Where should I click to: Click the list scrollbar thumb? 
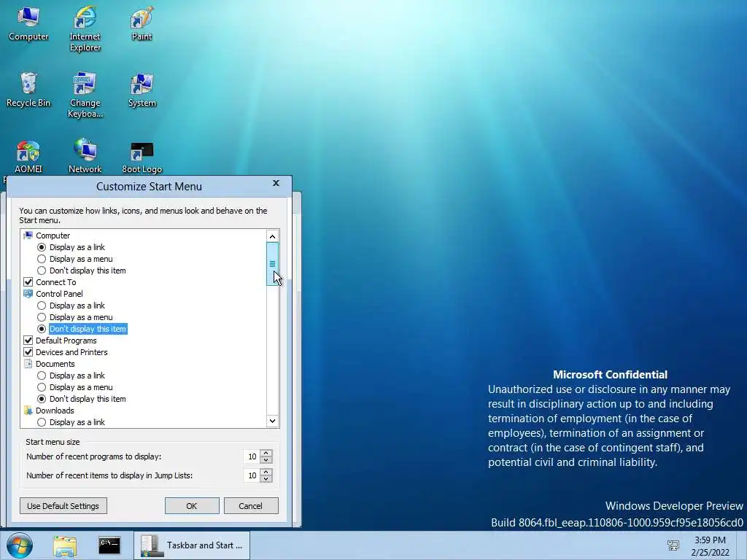click(273, 264)
